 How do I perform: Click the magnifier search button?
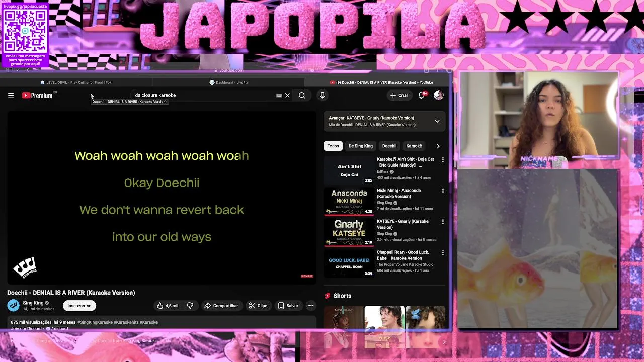tap(302, 95)
